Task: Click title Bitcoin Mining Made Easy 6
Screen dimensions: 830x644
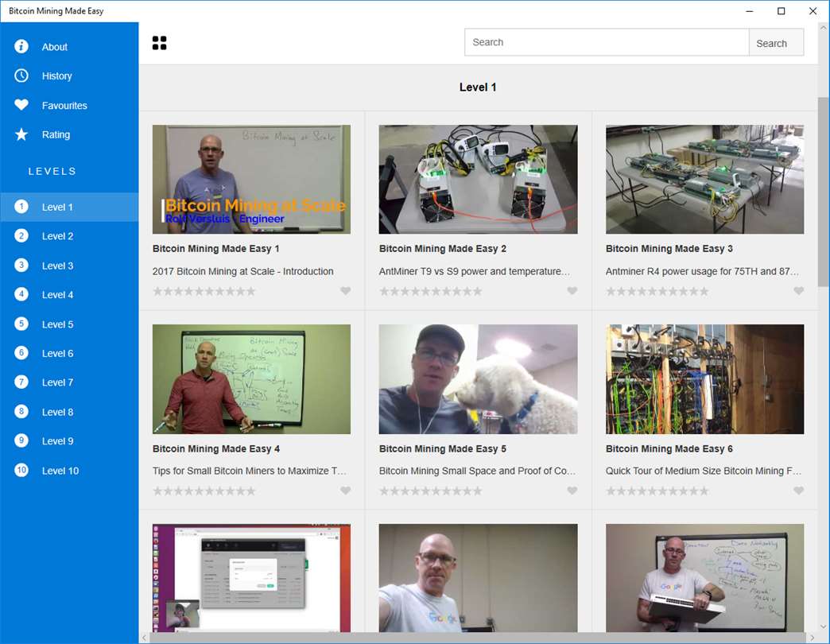Action: (x=669, y=448)
